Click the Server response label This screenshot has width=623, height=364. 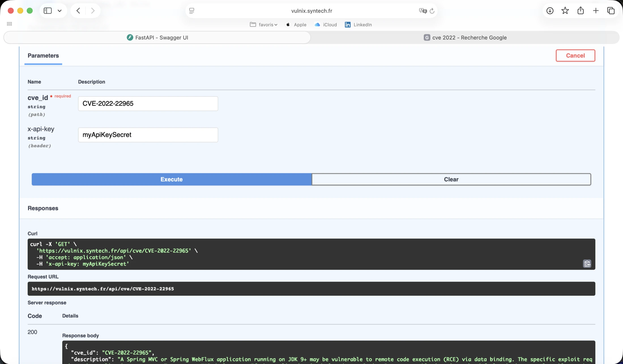click(x=47, y=303)
